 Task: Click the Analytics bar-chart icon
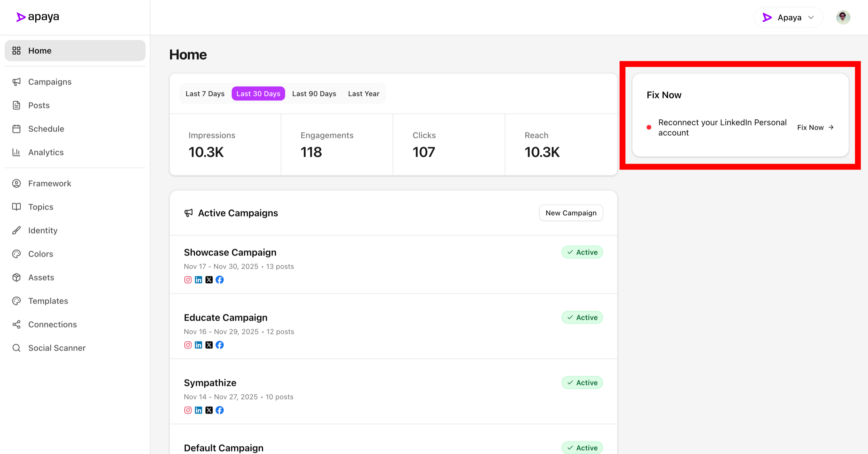pyautogui.click(x=17, y=152)
